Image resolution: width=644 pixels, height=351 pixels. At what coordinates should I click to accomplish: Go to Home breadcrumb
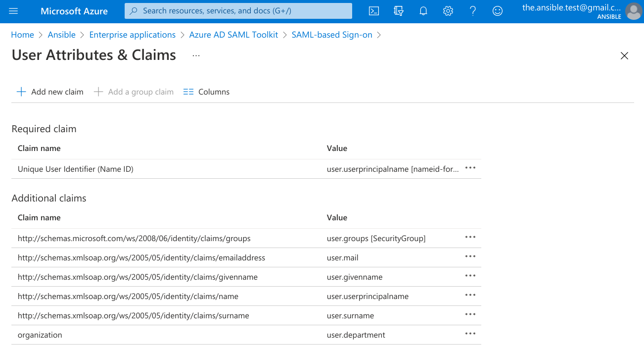[x=22, y=35]
